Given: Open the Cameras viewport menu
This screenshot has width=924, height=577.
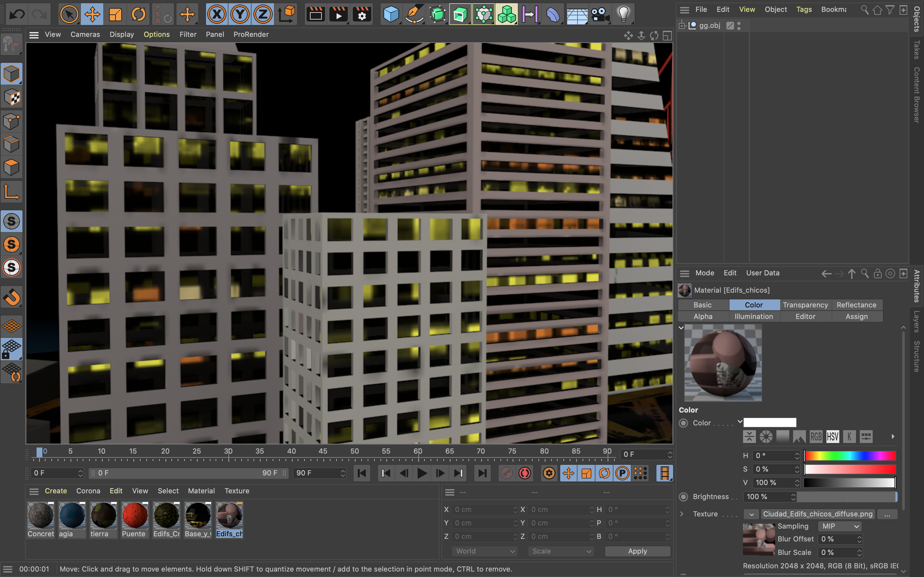Looking at the screenshot, I should [x=85, y=34].
